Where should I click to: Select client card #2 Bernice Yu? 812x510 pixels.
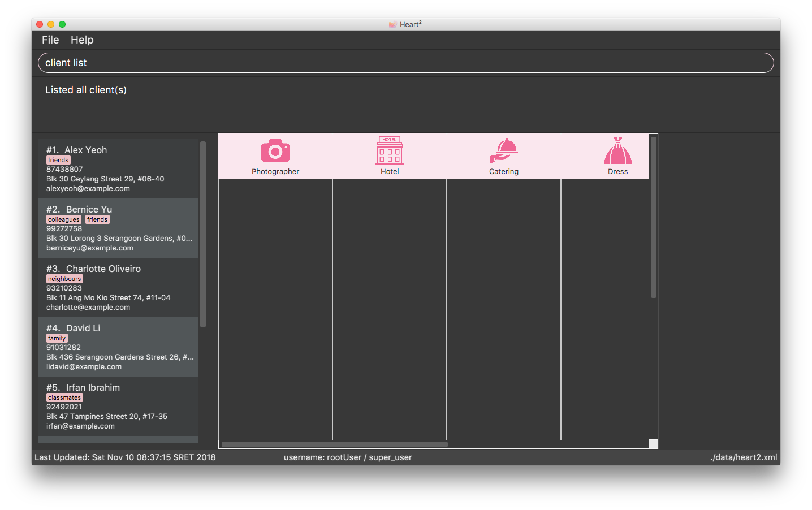118,228
